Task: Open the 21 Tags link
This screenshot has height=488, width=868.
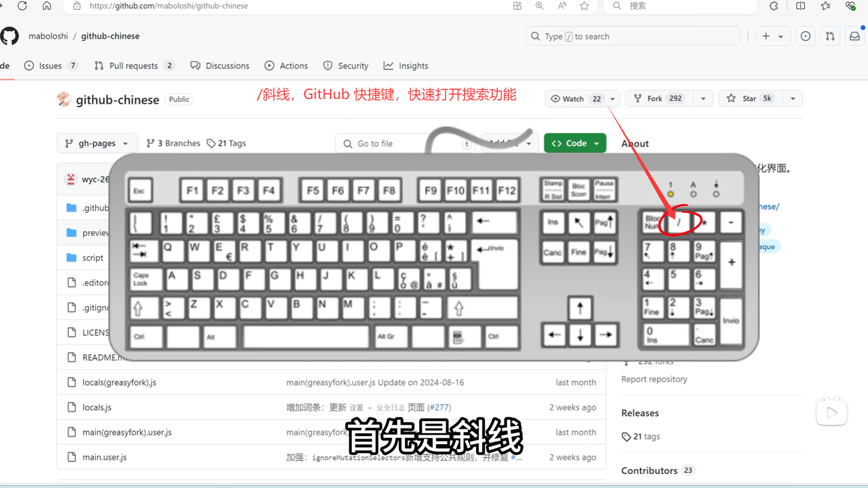Action: [226, 143]
